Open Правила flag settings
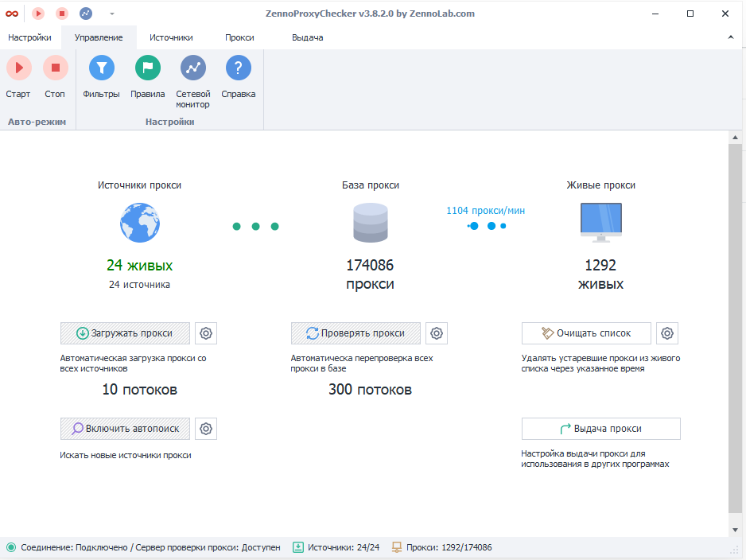 [147, 76]
